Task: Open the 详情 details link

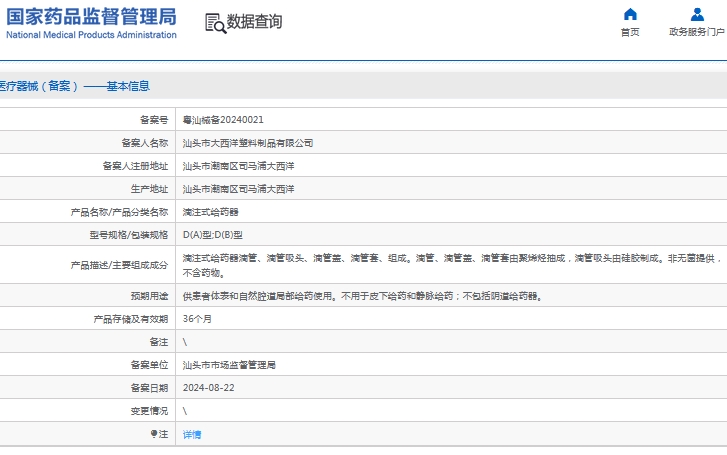Action: 192,434
